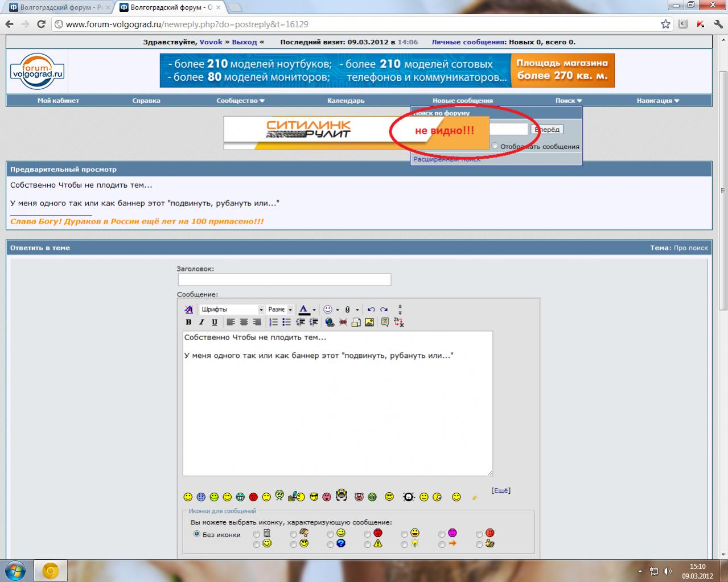
Task: Open the font size dropdown
Action: coord(279,309)
